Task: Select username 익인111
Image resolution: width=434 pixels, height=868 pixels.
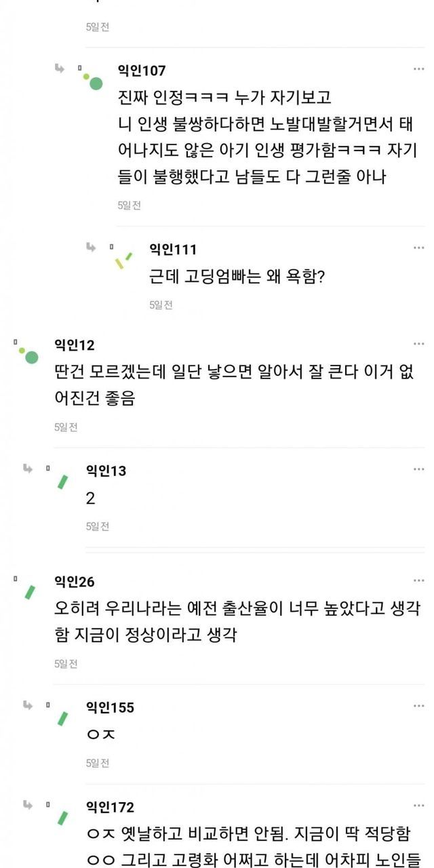Action: (x=173, y=250)
